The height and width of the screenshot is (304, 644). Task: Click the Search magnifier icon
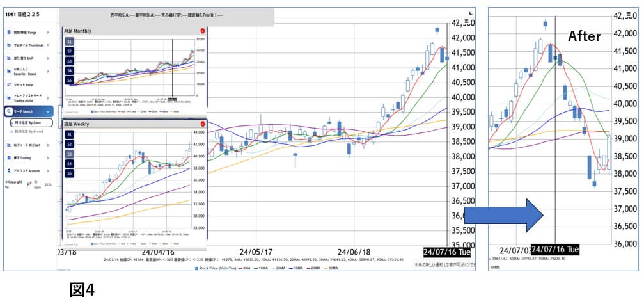(9, 111)
